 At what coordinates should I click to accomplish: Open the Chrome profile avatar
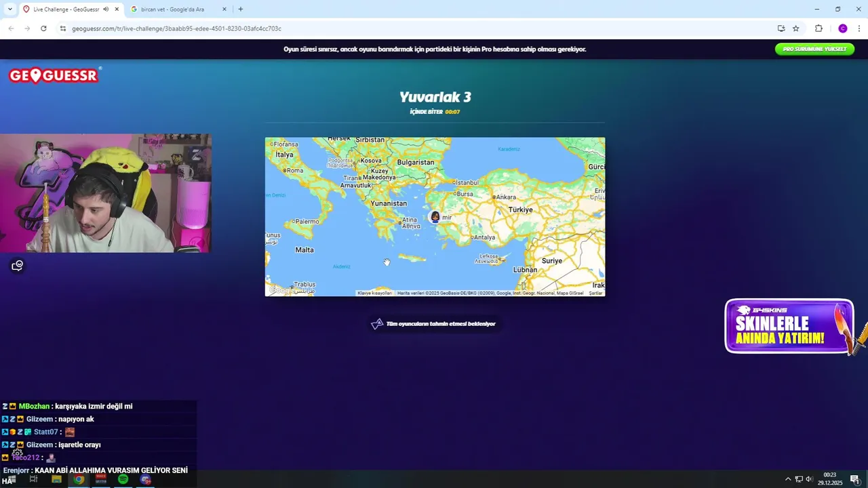[843, 28]
